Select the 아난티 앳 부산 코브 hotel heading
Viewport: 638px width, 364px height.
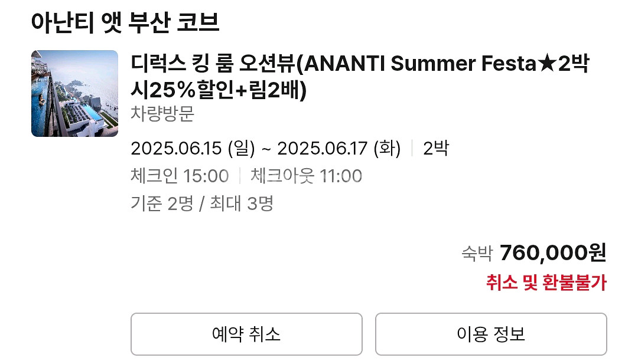(125, 22)
